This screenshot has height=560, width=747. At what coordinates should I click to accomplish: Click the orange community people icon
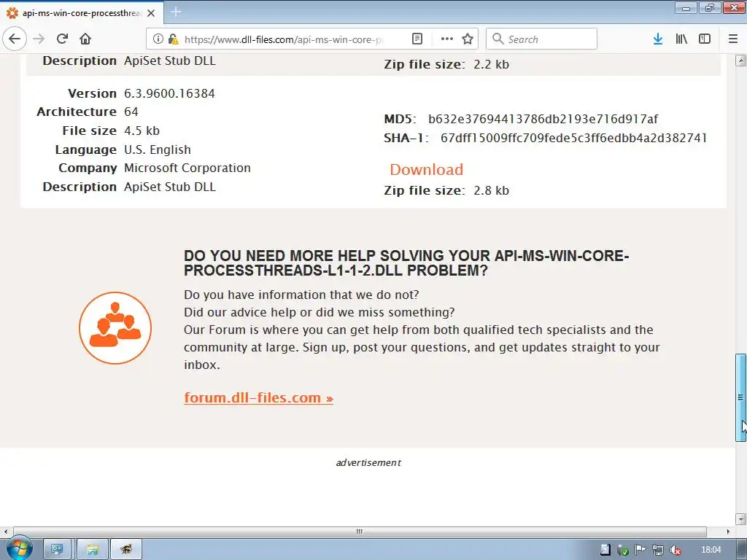point(115,328)
